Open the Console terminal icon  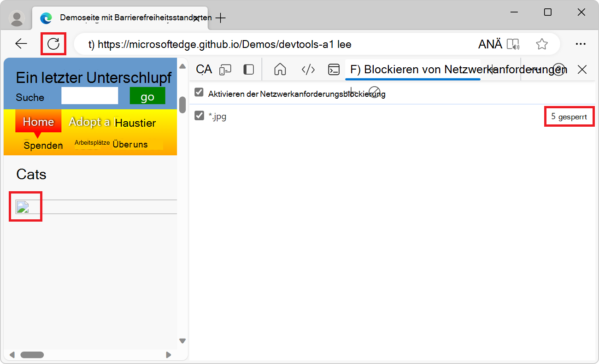334,69
